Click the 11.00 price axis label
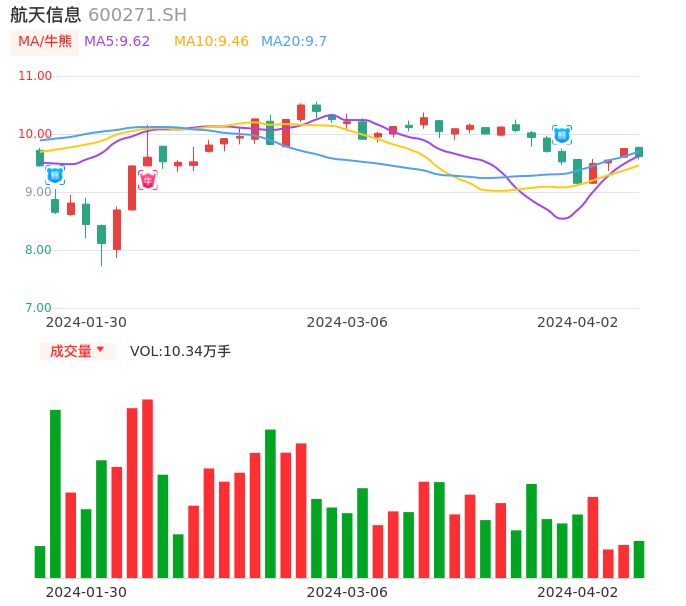Screen dimensions: 686x606 point(35,76)
